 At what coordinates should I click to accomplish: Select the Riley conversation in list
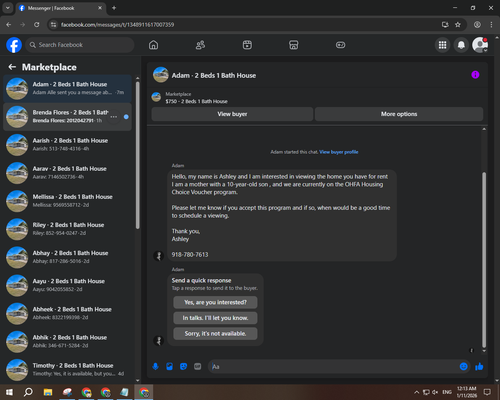click(x=67, y=229)
